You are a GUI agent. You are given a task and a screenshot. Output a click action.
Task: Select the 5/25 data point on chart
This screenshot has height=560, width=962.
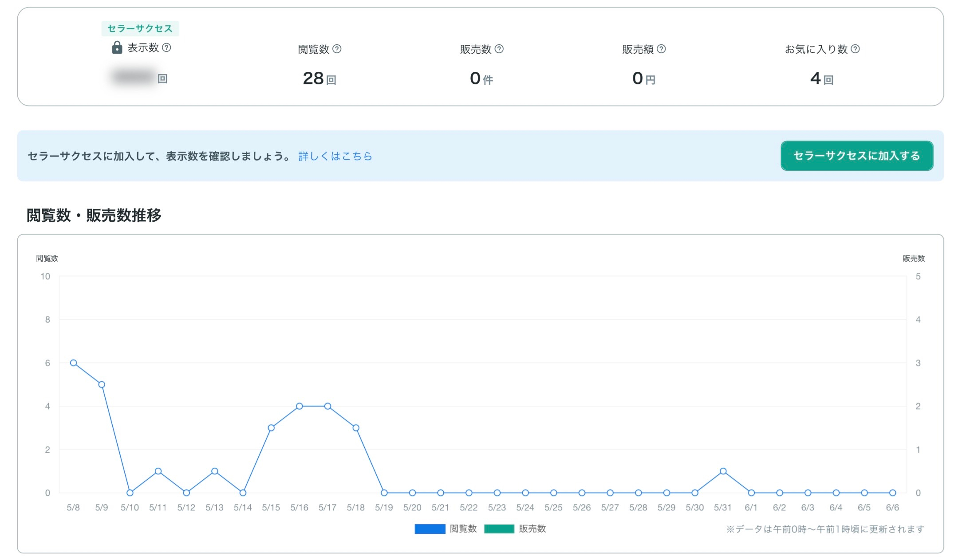coord(554,493)
